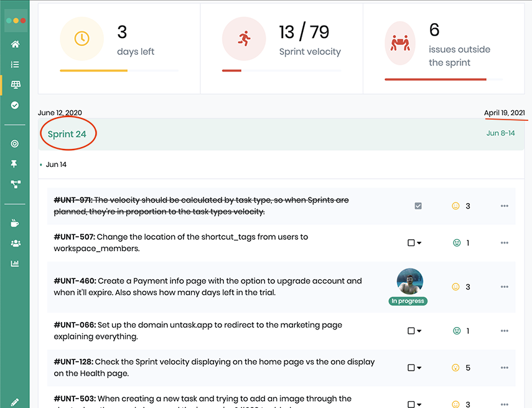The height and width of the screenshot is (408, 532).
Task: Click the smiley estimate for UNT-971
Action: (455, 206)
